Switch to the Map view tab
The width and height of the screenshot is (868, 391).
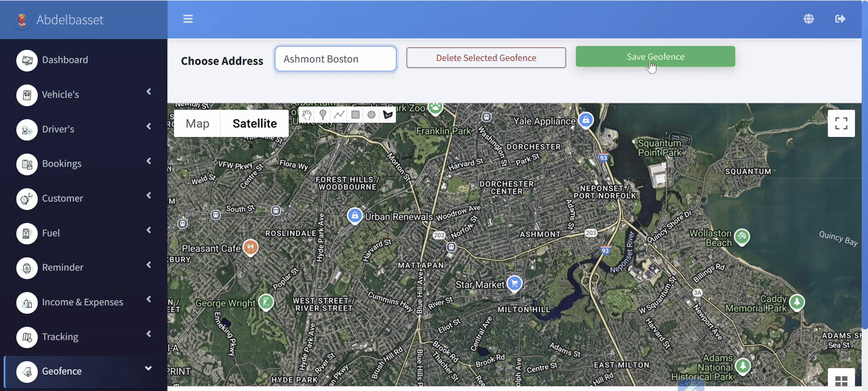[197, 123]
